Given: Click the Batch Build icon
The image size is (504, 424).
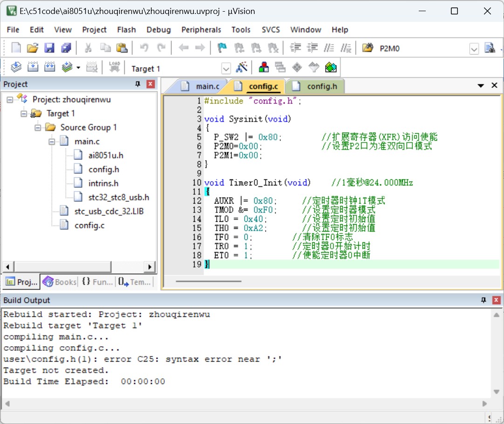Looking at the screenshot, I should [67, 67].
